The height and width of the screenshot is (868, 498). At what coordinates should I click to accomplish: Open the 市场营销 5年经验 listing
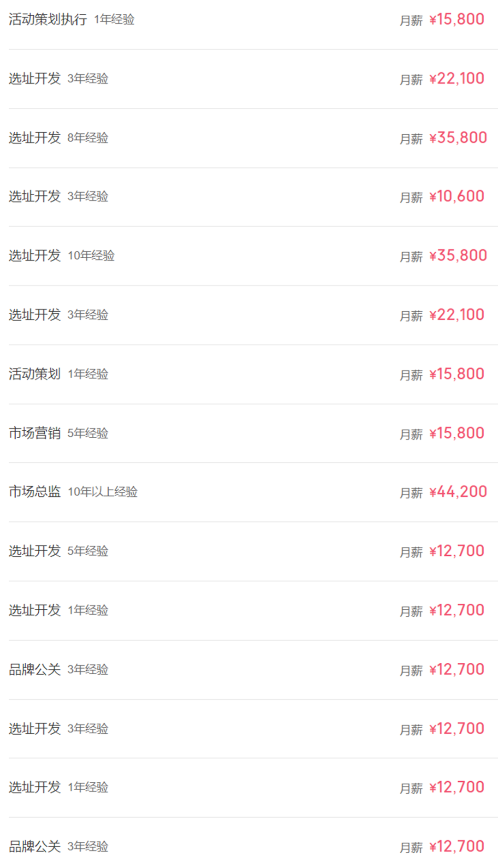click(249, 433)
